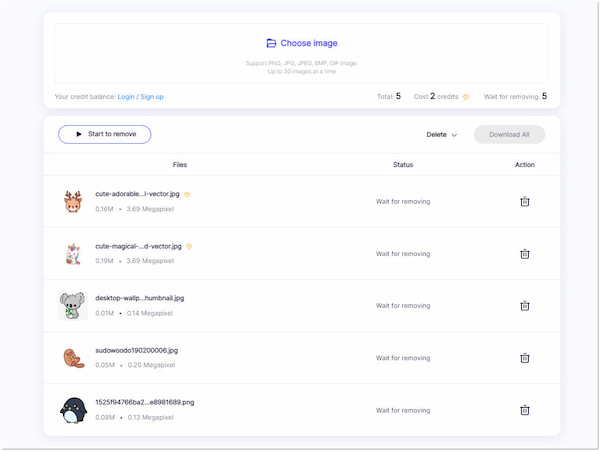Screen dimensions: 600x451
Task: Click the premium diamond icon next to cute-adorable file
Action: pyautogui.click(x=188, y=194)
